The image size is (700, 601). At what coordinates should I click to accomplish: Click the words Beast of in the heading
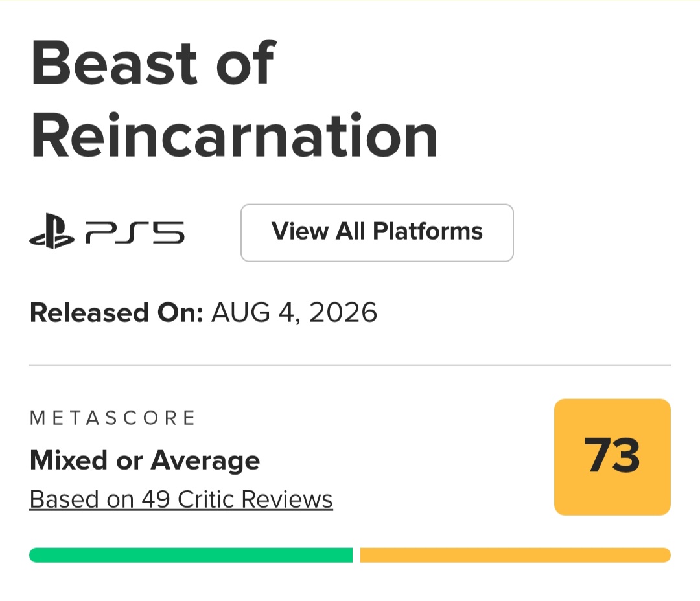point(154,62)
